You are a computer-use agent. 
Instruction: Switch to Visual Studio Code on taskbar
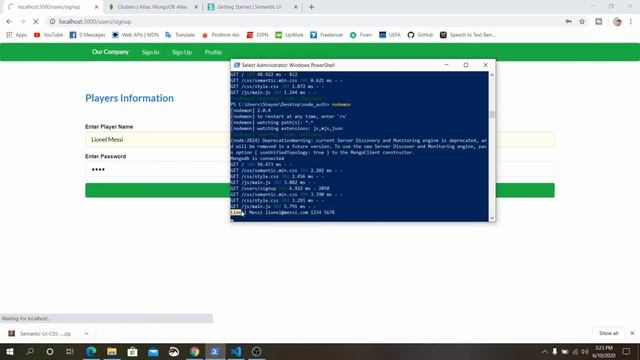(236, 351)
